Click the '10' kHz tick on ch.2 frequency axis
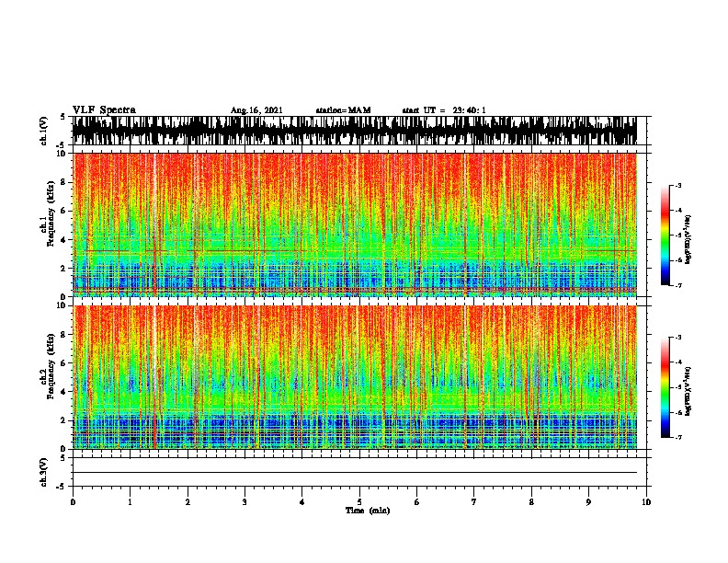Image resolution: width=728 pixels, height=563 pixels. point(63,305)
